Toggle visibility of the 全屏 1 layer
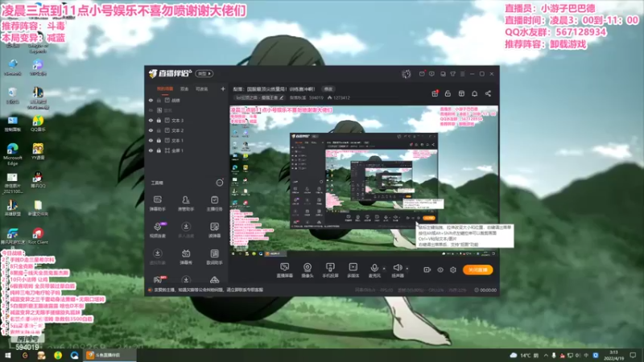The image size is (644, 362). pyautogui.click(x=151, y=150)
